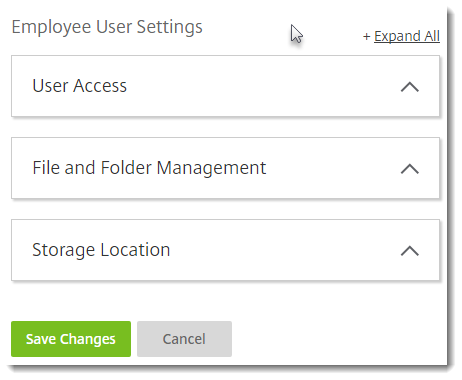Select the User Access title text
Image resolution: width=462 pixels, height=380 pixels.
pyautogui.click(x=80, y=86)
